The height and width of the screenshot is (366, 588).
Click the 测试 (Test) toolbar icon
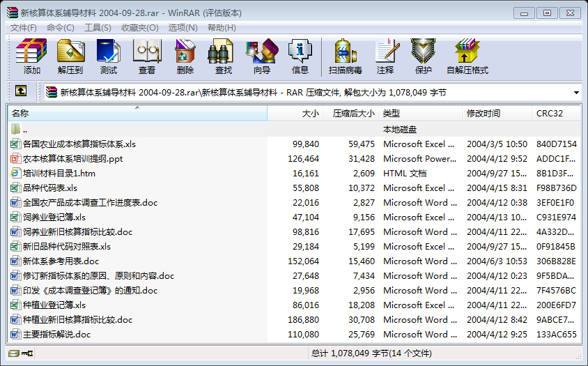[x=109, y=51]
